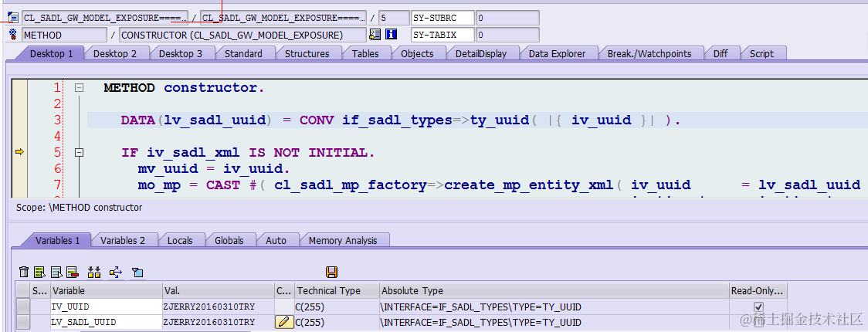
Task: Click the value ZJERRY20160310TRY of IV_UUID
Action: 218,307
